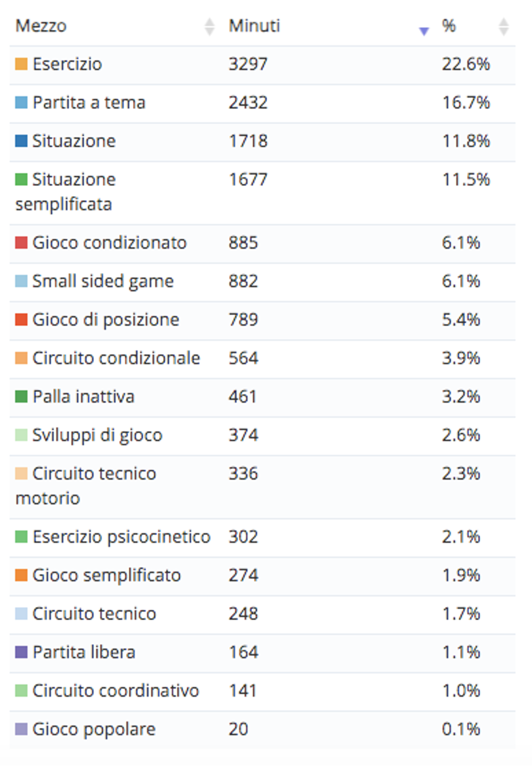532x766 pixels.
Task: Click the Minuti descending sort arrow
Action: click(x=424, y=31)
